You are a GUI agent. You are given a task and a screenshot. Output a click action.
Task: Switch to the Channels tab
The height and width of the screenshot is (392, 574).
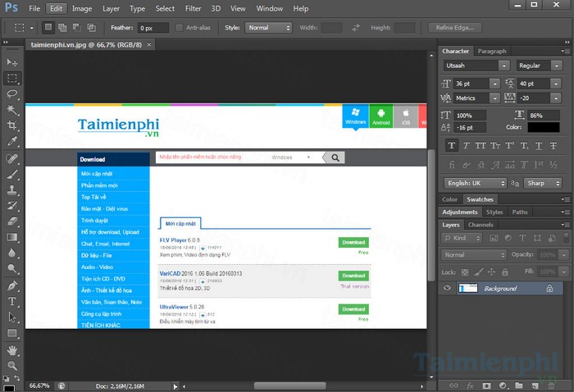(481, 225)
